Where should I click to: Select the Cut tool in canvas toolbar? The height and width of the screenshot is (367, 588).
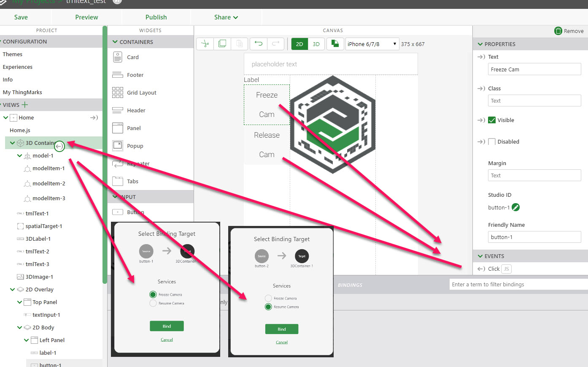pos(205,43)
